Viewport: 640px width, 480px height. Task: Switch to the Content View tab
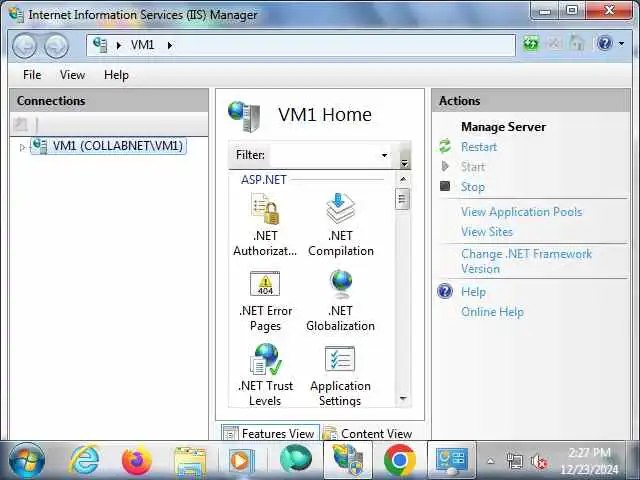(368, 433)
